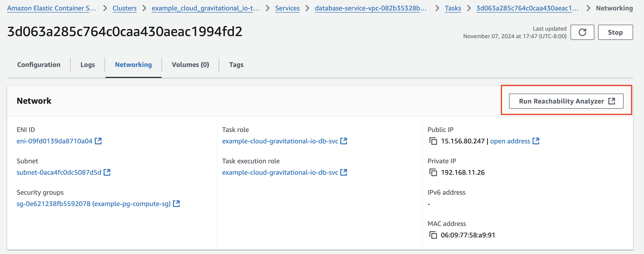Open Task execution role external link icon
Viewport: 644px width, 254px height.
(x=344, y=172)
